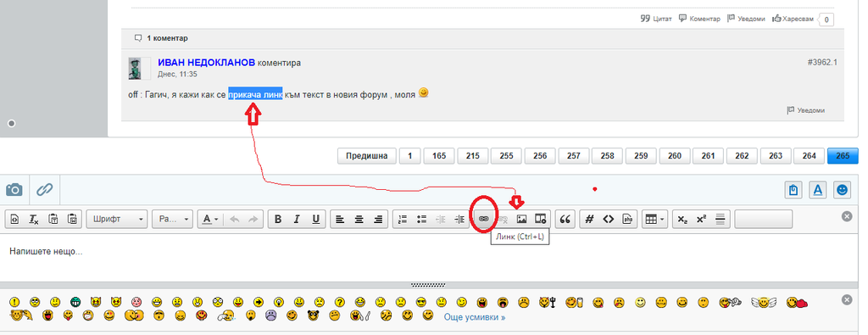This screenshot has width=868, height=335.
Task: Click the insert image toolbar icon
Action: pyautogui.click(x=521, y=219)
